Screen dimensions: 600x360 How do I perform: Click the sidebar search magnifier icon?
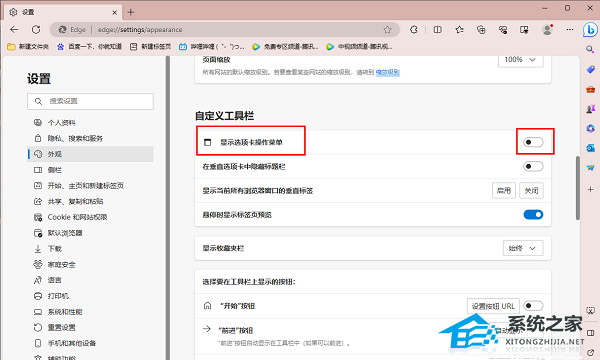click(x=590, y=49)
